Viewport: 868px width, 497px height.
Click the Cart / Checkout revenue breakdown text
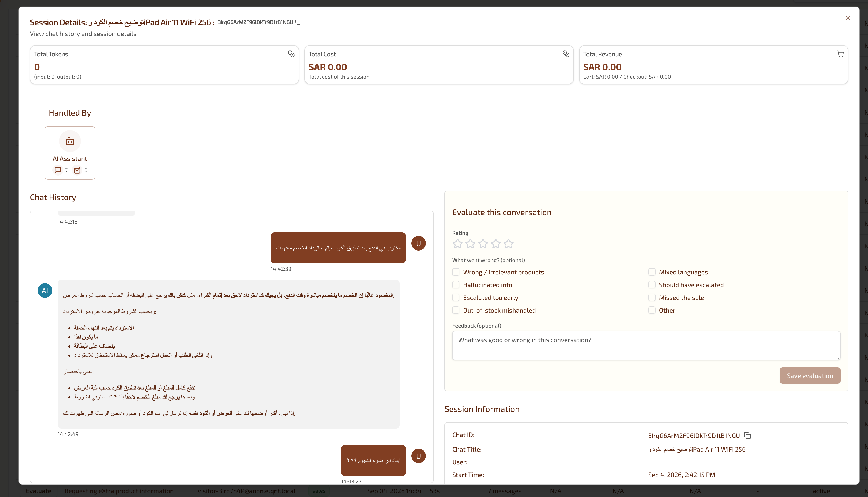[627, 77]
